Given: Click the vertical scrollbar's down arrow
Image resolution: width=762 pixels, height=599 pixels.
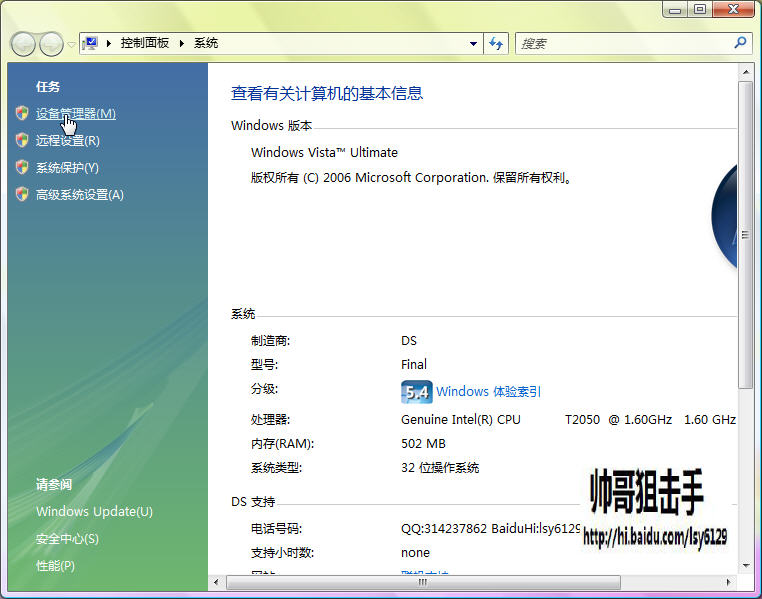Looking at the screenshot, I should pos(745,566).
